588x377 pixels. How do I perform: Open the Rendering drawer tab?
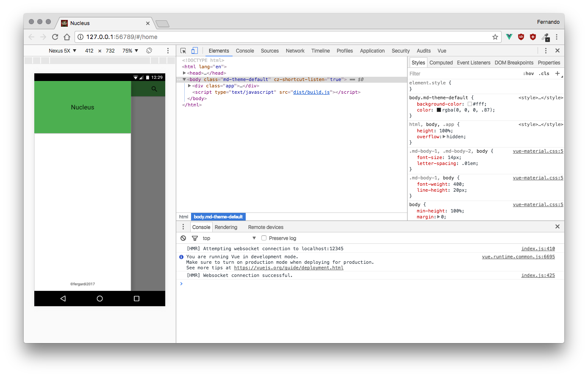tap(226, 227)
